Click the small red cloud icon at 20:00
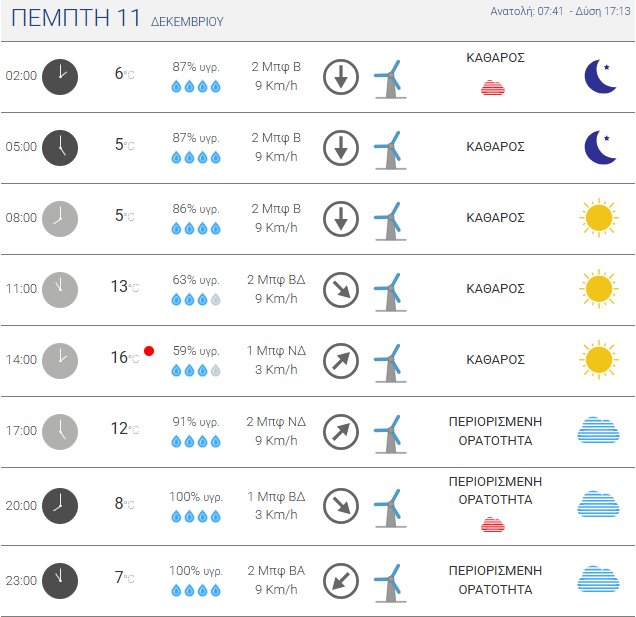This screenshot has width=636, height=617. coord(493,523)
